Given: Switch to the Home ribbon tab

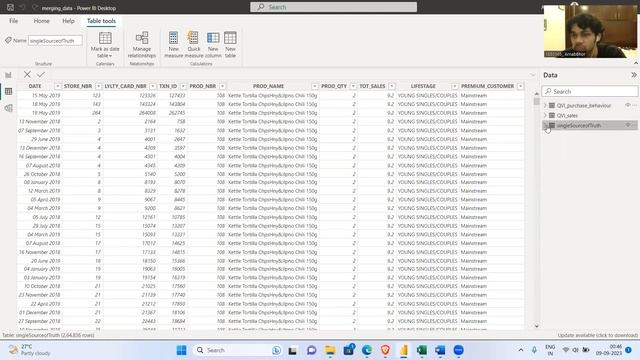Looking at the screenshot, I should pyautogui.click(x=42, y=21).
